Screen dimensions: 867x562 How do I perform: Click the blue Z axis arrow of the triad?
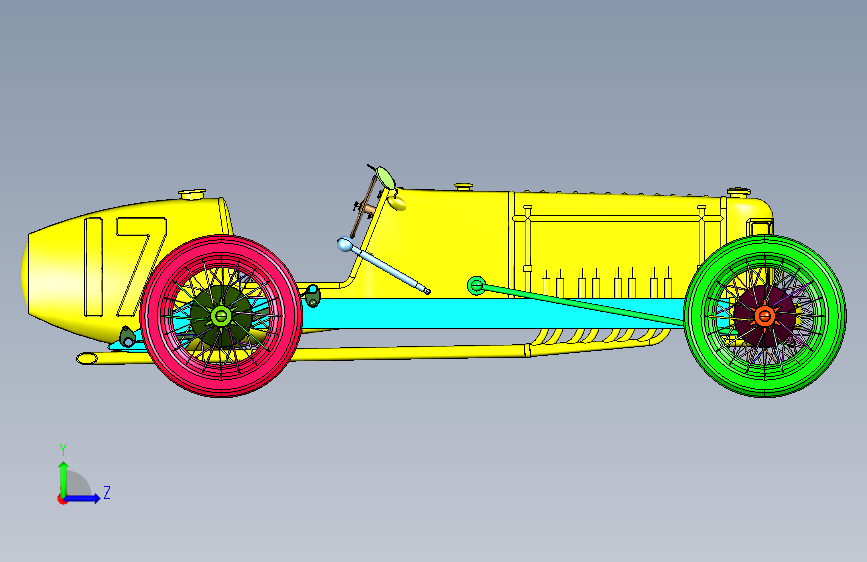click(x=84, y=498)
